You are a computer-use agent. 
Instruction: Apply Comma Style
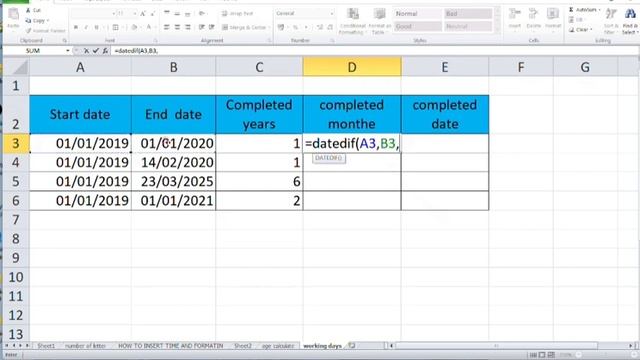(x=306, y=27)
